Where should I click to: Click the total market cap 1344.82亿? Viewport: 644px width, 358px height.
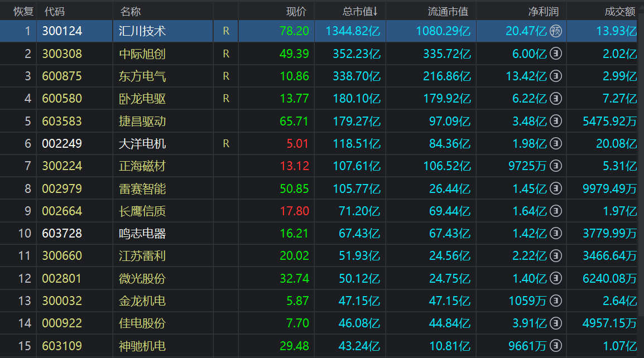coord(353,31)
